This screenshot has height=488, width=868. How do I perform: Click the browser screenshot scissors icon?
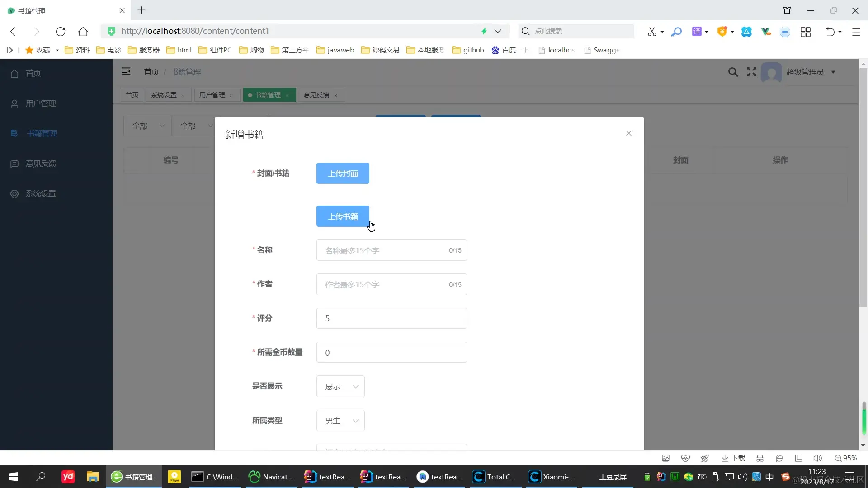(x=651, y=32)
